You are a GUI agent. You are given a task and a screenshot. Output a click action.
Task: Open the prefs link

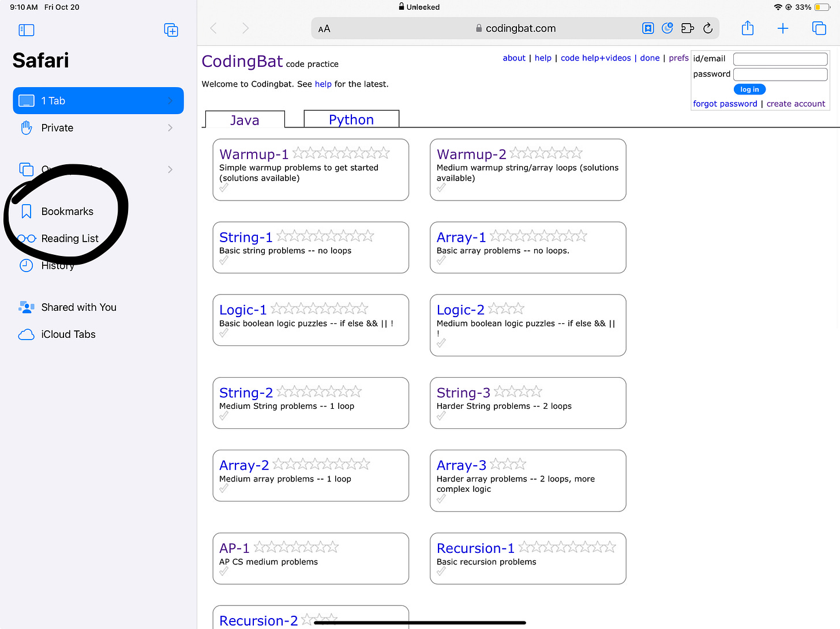click(678, 58)
